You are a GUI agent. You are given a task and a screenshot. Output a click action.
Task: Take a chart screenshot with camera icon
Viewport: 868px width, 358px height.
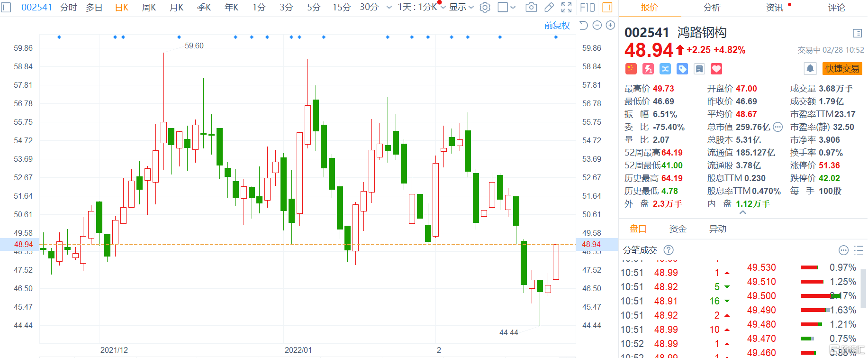531,7
